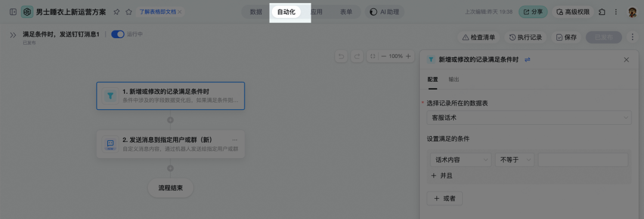Launch the AI 助理 assistant

click(x=385, y=12)
